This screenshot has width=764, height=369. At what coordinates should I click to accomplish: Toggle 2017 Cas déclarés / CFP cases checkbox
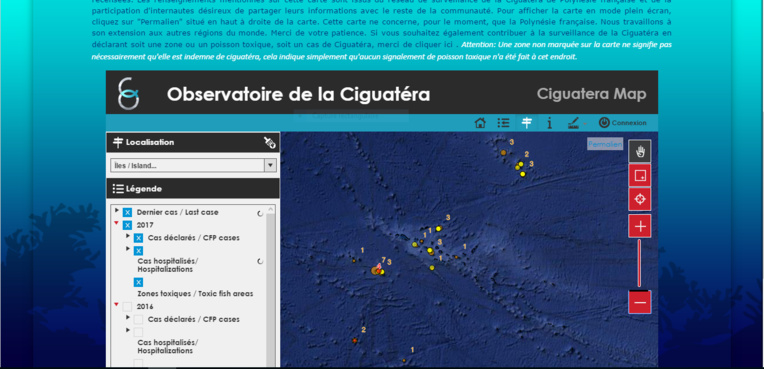pyautogui.click(x=138, y=238)
